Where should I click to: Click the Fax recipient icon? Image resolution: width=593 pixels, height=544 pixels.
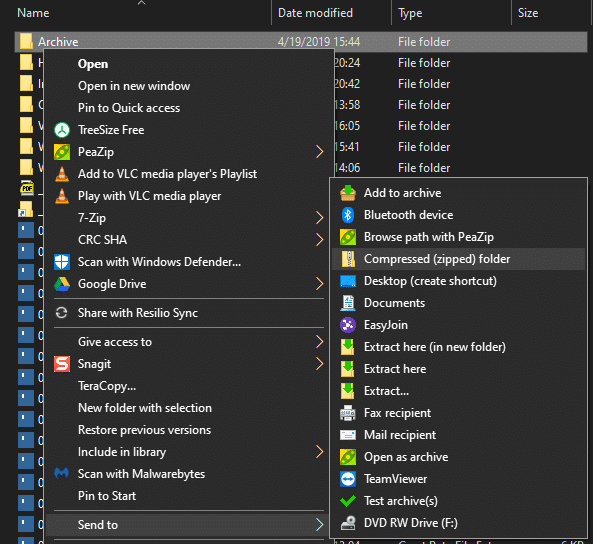pos(348,413)
